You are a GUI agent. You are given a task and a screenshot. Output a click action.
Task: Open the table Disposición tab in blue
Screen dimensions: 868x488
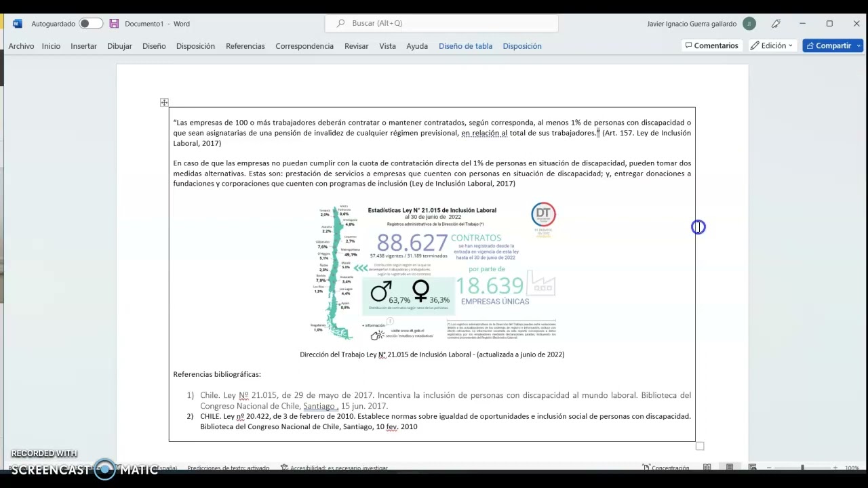click(522, 46)
